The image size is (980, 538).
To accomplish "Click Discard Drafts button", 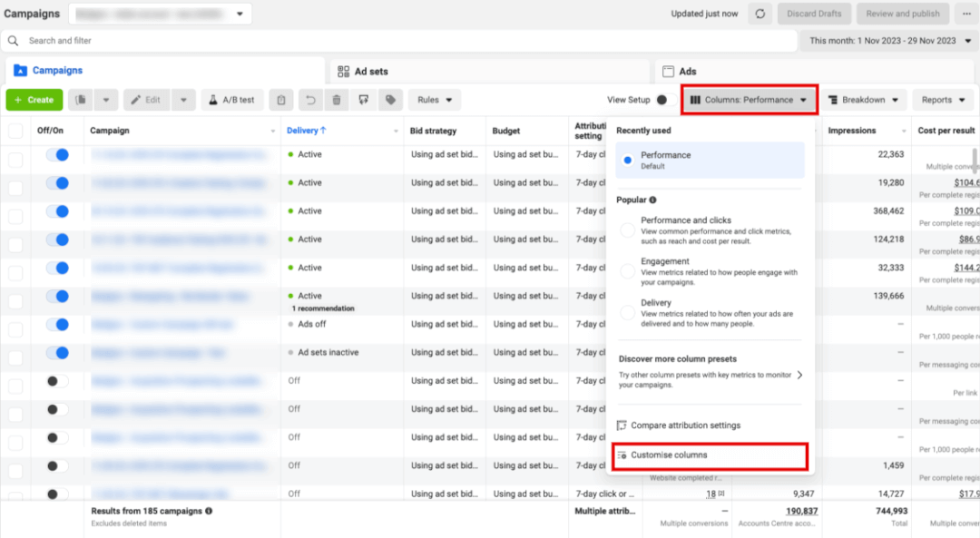I will [814, 14].
